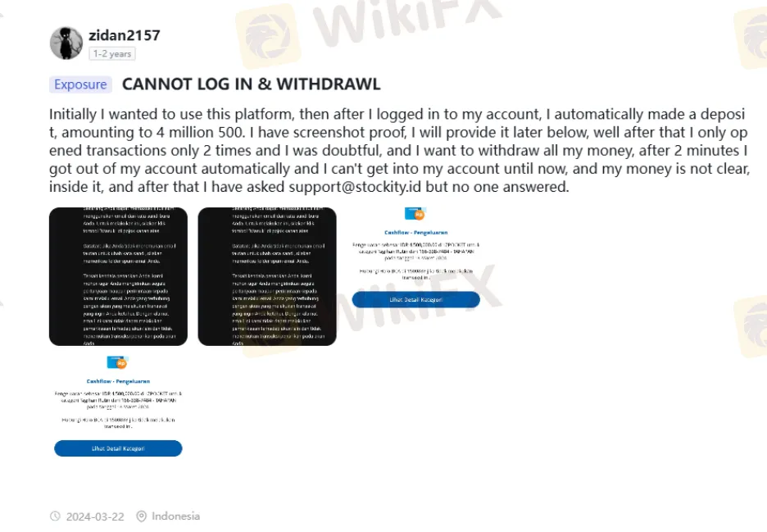
Task: Open the username zidan2157 link
Action: (125, 35)
